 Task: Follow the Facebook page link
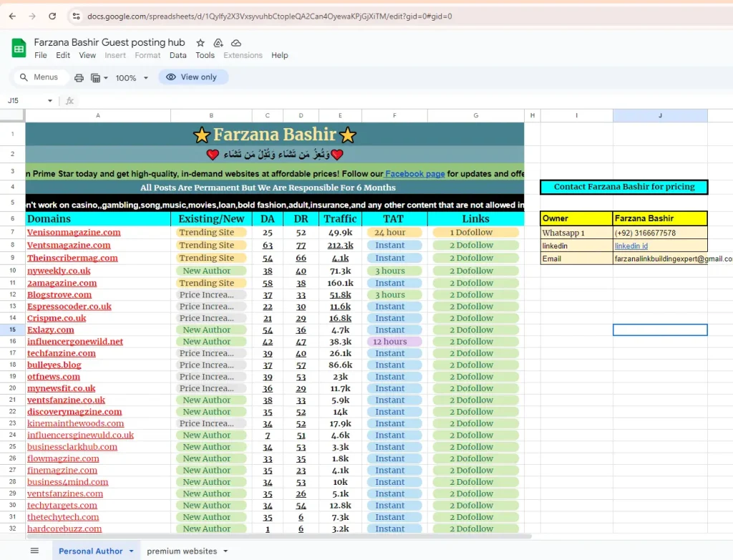point(414,173)
